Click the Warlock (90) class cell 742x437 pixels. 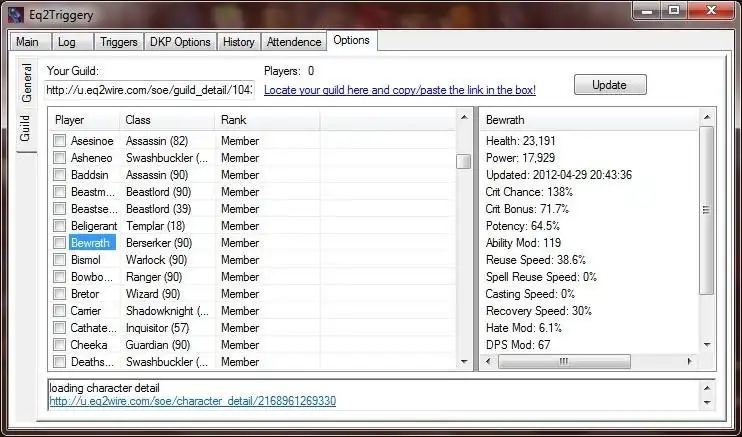tap(156, 260)
